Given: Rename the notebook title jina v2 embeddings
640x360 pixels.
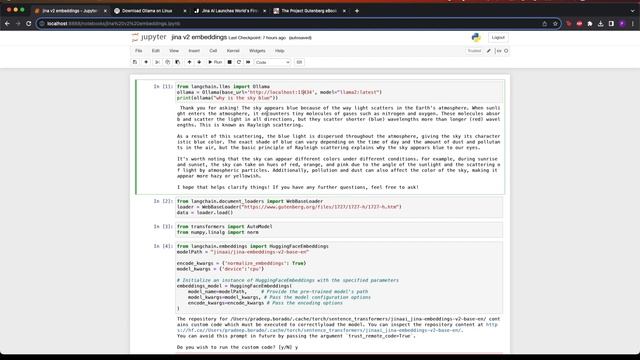Looking at the screenshot, I should pyautogui.click(x=199, y=37).
